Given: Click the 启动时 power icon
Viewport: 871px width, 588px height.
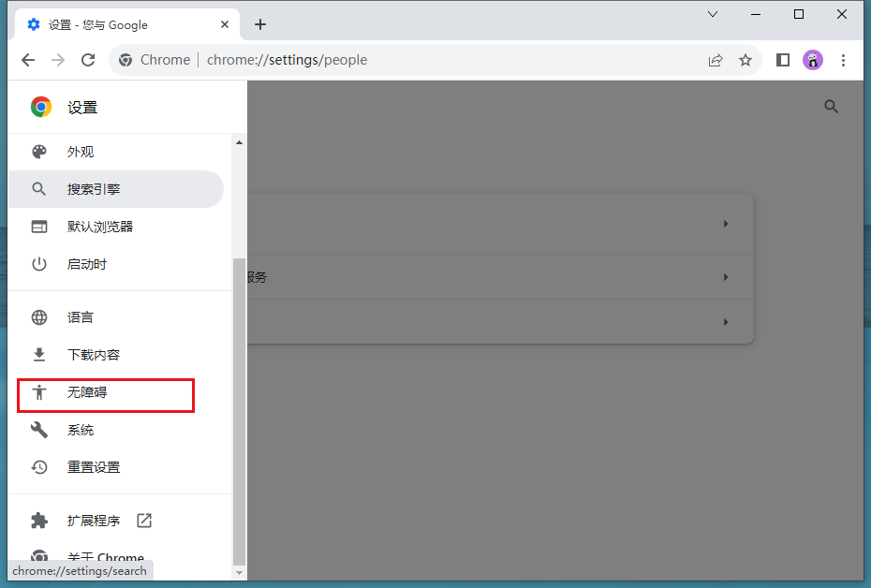Looking at the screenshot, I should [39, 264].
